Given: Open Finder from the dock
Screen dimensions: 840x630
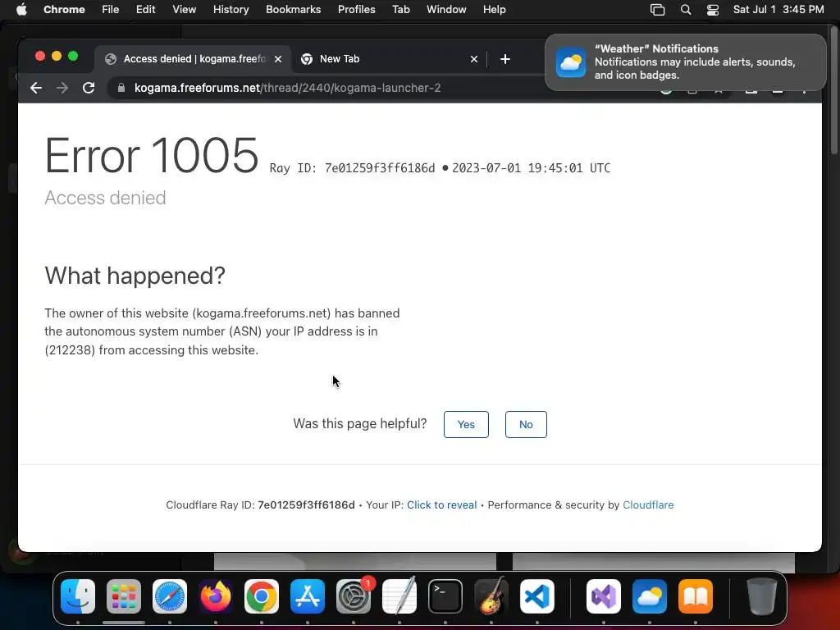Looking at the screenshot, I should (78, 596).
